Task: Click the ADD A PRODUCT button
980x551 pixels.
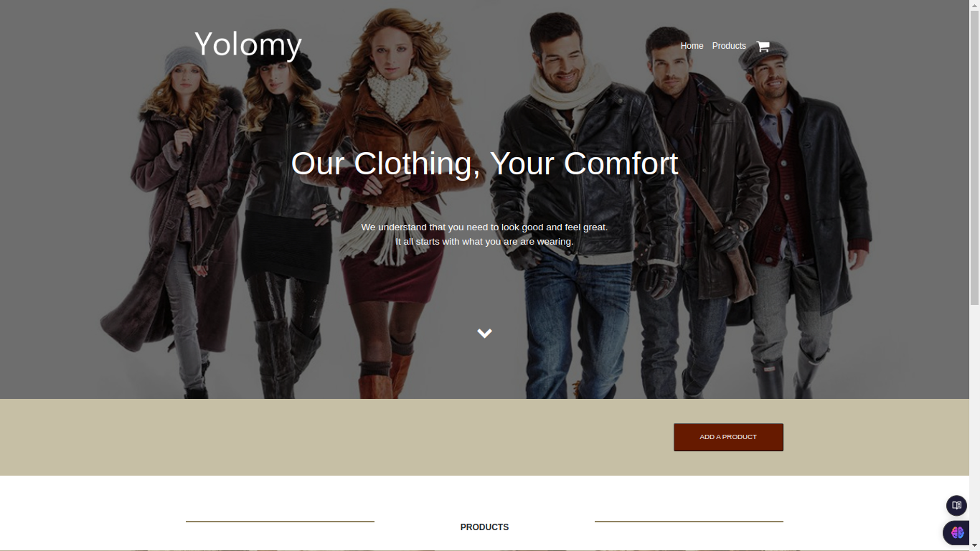Action: (728, 437)
